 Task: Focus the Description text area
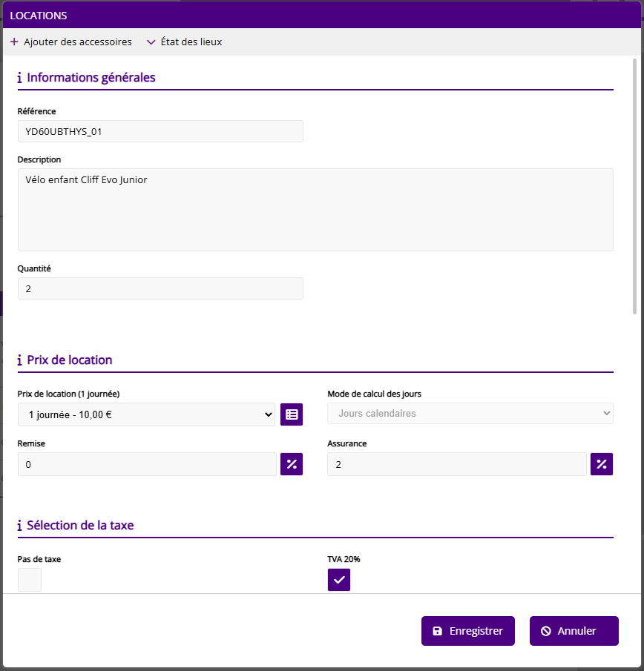click(315, 209)
